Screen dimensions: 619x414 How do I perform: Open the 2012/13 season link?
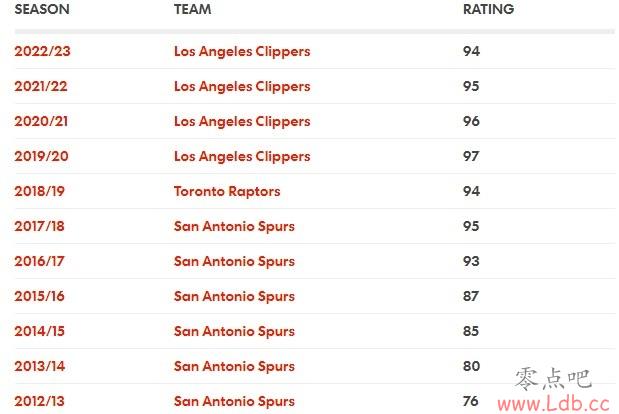[39, 401]
